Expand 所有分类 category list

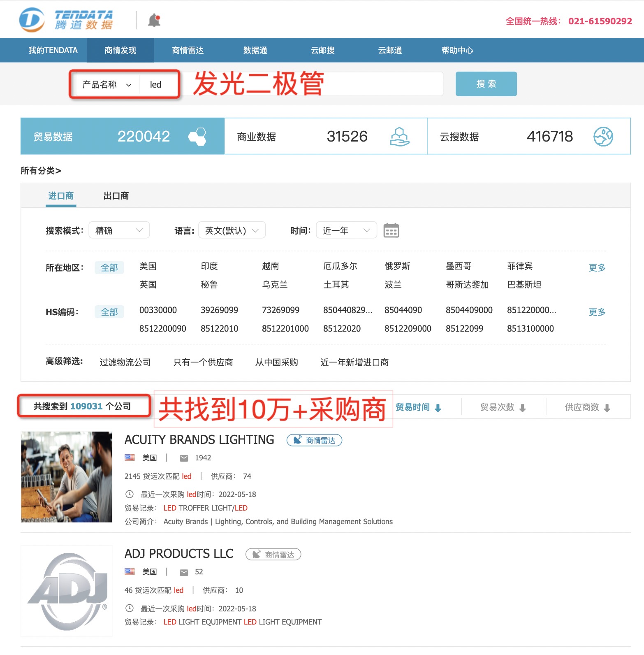[41, 170]
